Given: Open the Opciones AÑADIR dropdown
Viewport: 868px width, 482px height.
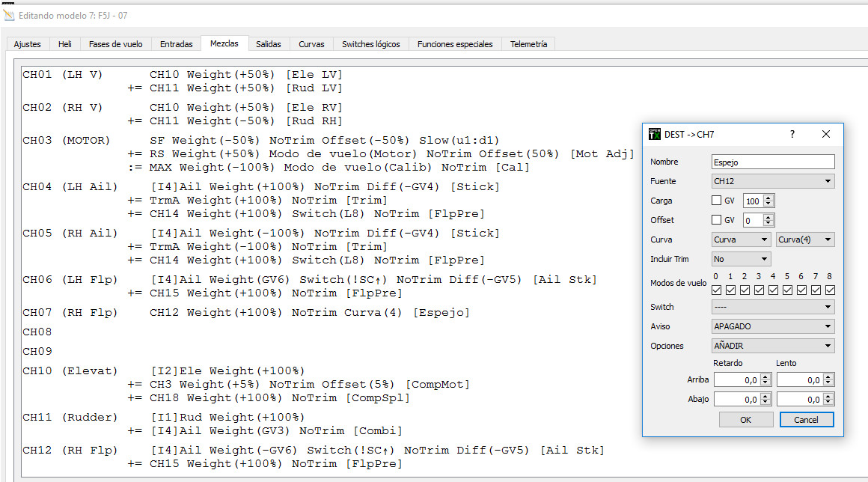Looking at the screenshot, I should click(773, 346).
